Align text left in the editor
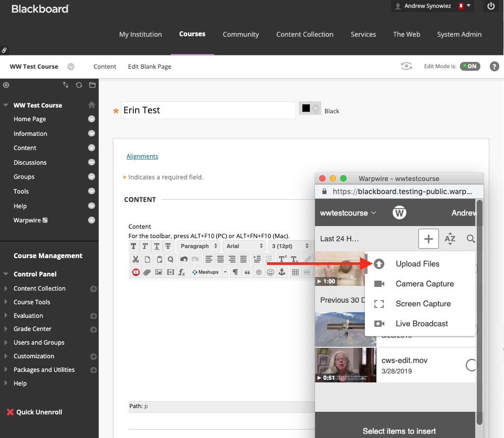Viewport: 504px width, 438px height. 209,259
